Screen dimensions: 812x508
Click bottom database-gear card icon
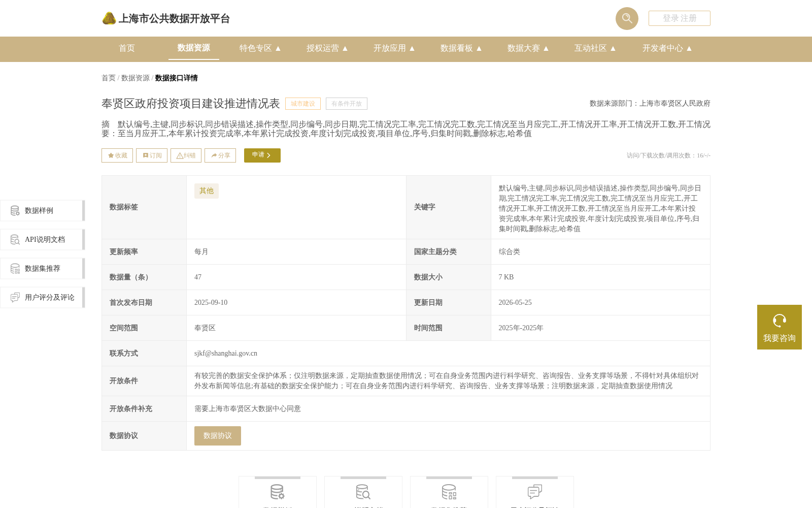pyautogui.click(x=278, y=492)
